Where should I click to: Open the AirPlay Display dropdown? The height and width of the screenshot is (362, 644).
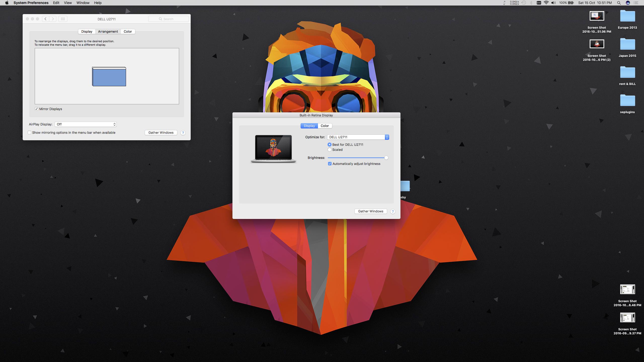(86, 124)
